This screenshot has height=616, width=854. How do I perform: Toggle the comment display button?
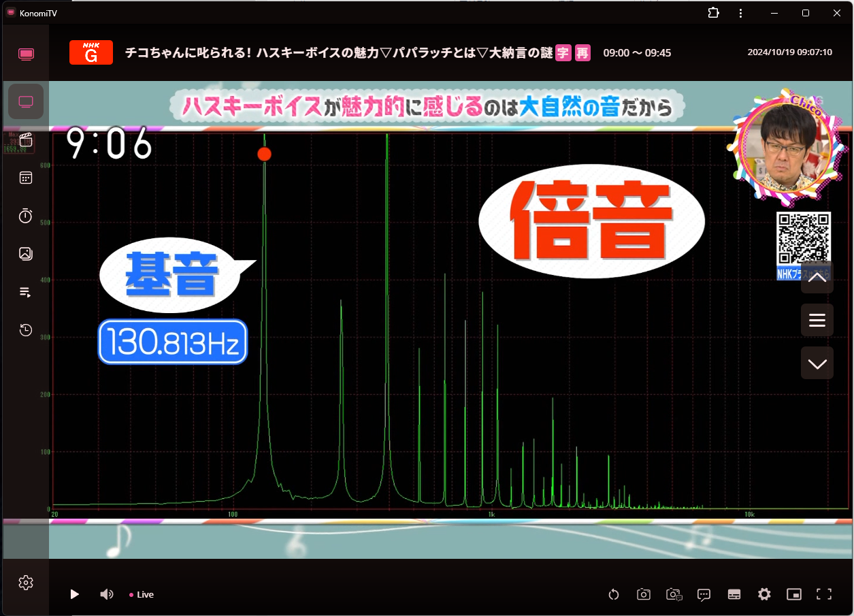click(x=704, y=594)
